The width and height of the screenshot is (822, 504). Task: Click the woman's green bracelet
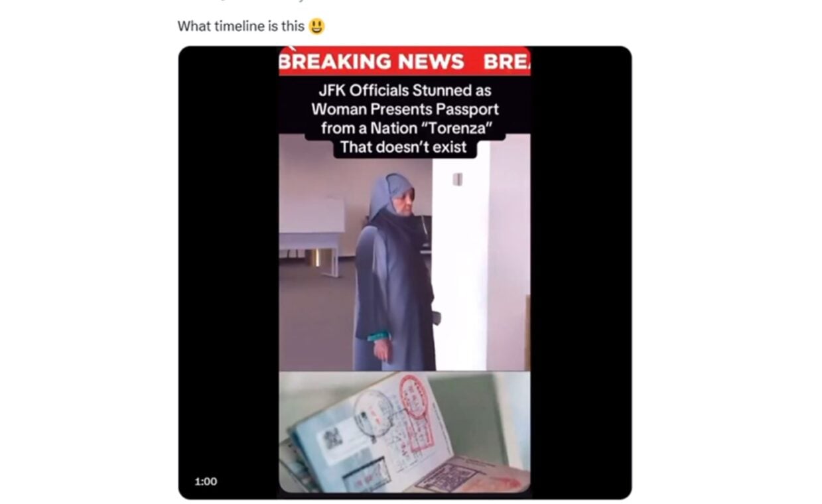(377, 335)
